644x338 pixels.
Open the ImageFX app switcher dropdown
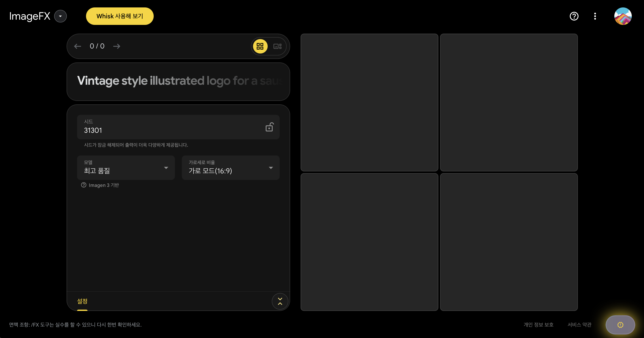coord(60,16)
